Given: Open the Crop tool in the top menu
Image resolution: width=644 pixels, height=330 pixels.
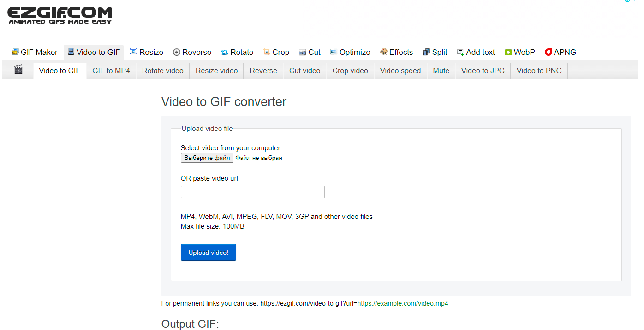Looking at the screenshot, I should click(x=276, y=52).
